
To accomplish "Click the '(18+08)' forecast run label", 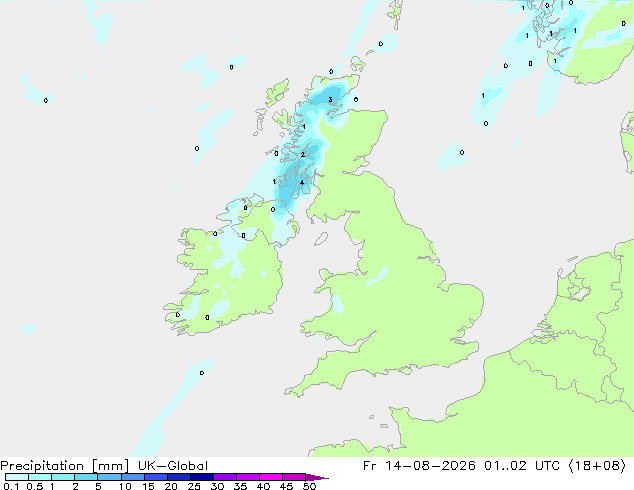I will [597, 466].
